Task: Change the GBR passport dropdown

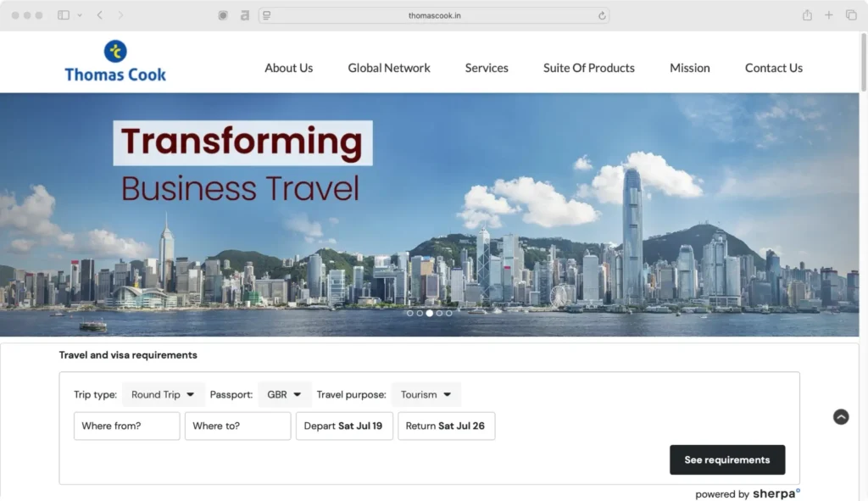Action: [284, 394]
